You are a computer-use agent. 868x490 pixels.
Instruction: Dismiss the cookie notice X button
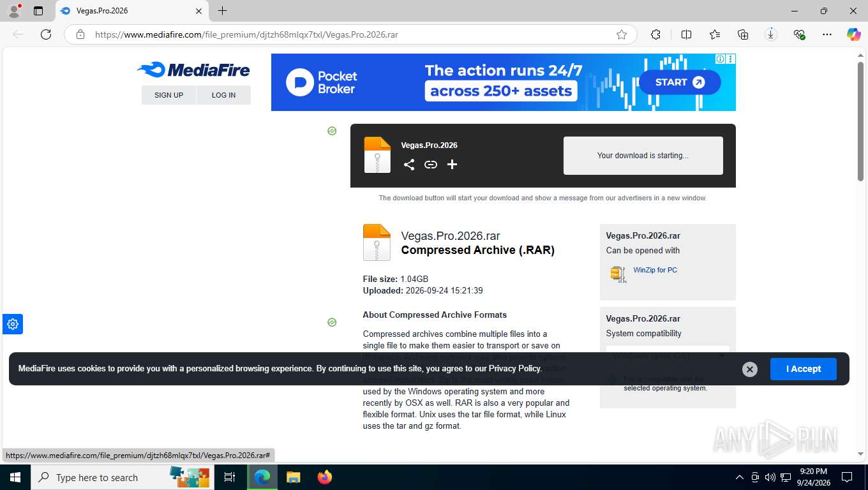tap(750, 369)
